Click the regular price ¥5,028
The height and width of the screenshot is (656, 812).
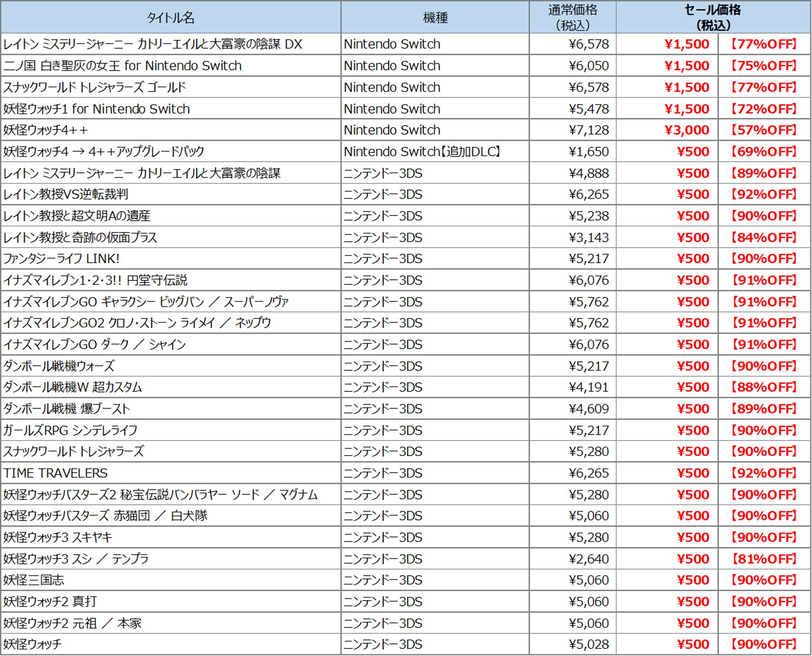[x=589, y=645]
